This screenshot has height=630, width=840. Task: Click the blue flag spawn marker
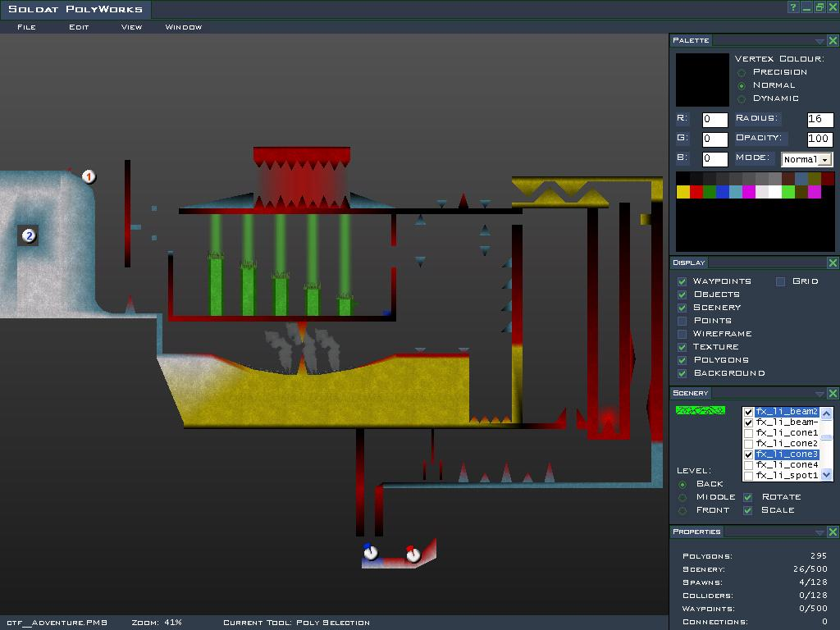coord(370,552)
